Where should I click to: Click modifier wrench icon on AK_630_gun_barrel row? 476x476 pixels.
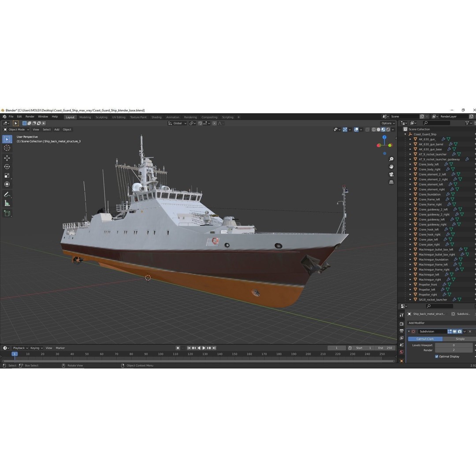click(x=450, y=144)
